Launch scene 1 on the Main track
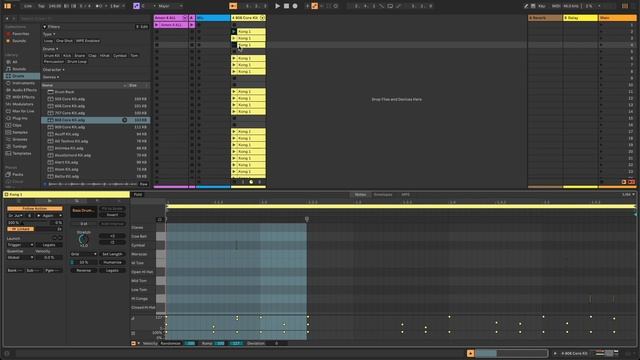The height and width of the screenshot is (360, 640). tap(601, 25)
